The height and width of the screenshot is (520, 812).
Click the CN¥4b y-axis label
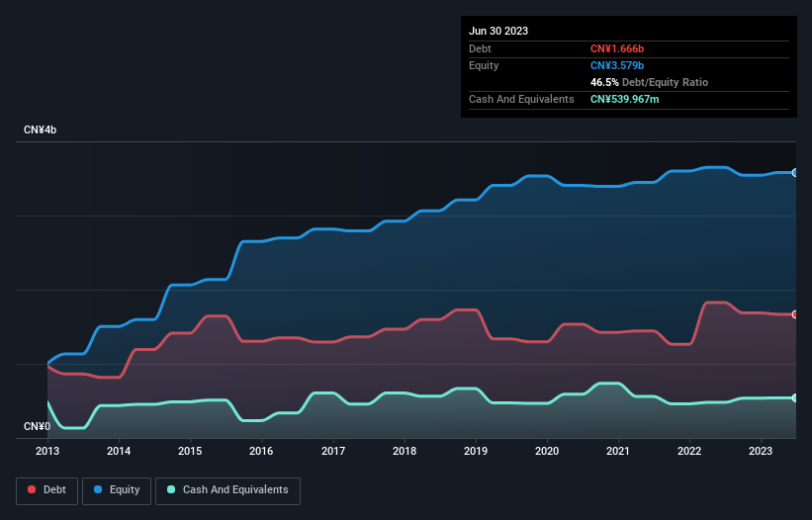click(40, 130)
